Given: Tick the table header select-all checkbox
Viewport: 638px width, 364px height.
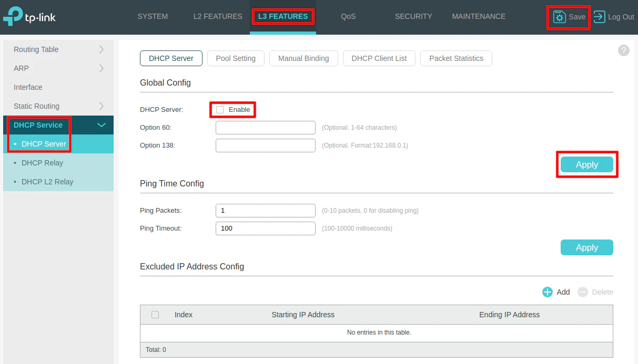Looking at the screenshot, I should pos(155,315).
